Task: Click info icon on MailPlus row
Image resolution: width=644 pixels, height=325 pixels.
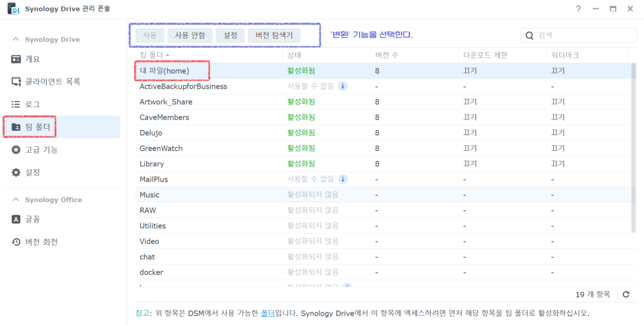Action: [x=343, y=179]
